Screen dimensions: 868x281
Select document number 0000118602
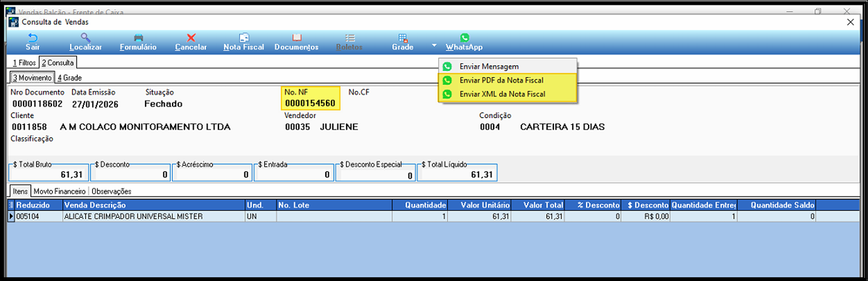37,104
